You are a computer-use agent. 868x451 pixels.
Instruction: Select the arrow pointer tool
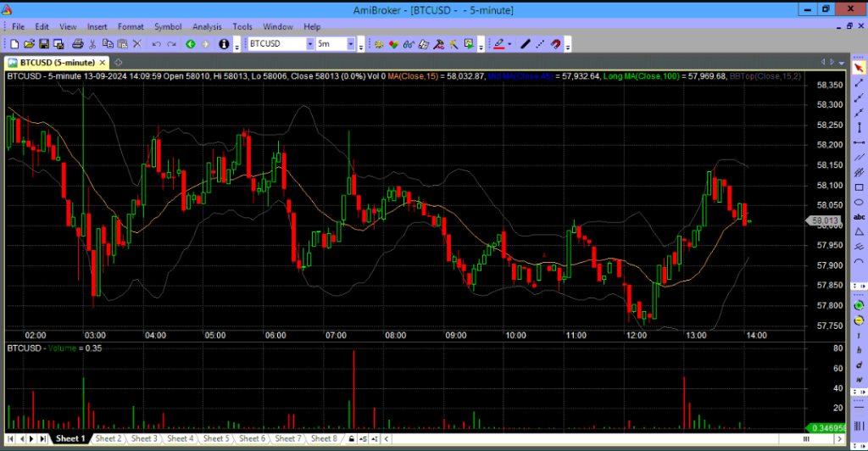tap(859, 68)
